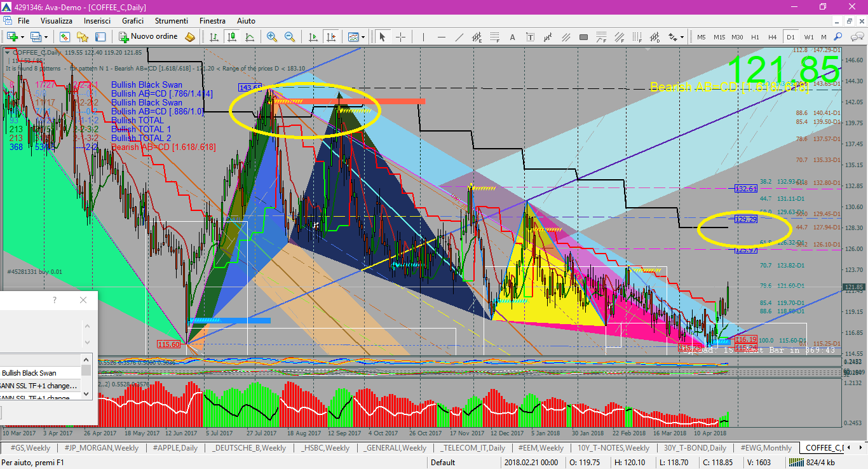This screenshot has height=469, width=868.
Task: Switch to M5 timeframe
Action: [702, 37]
